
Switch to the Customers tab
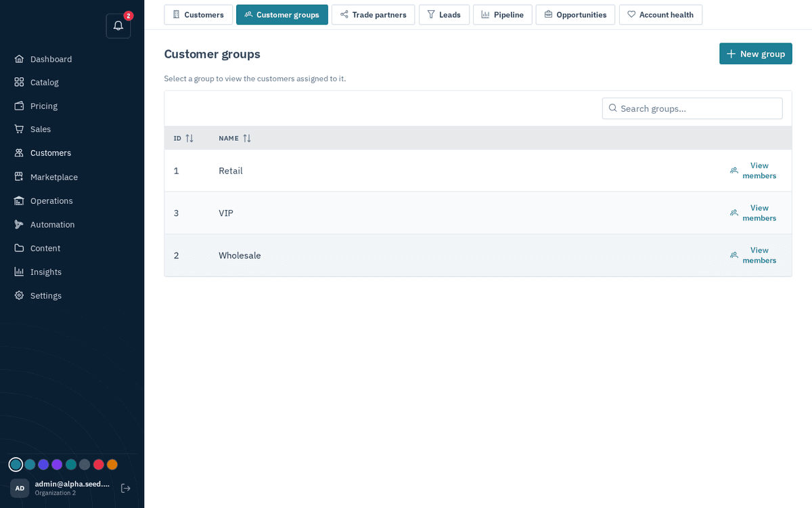coord(198,15)
